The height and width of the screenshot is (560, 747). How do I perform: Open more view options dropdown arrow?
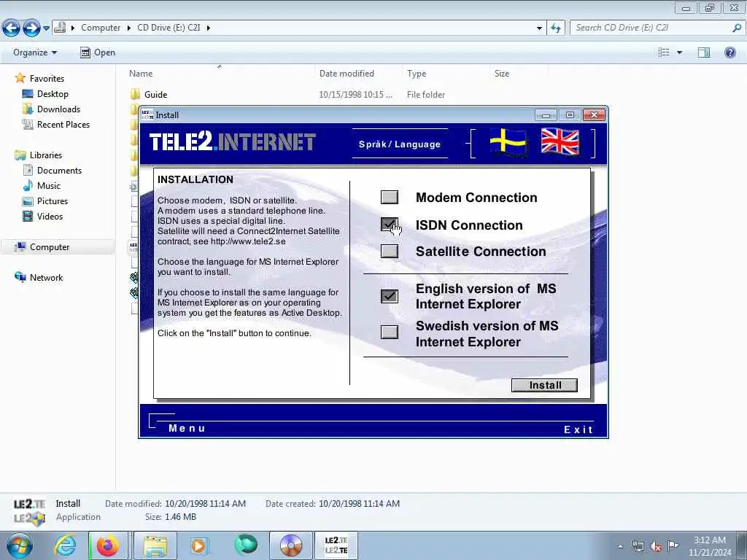coord(679,52)
